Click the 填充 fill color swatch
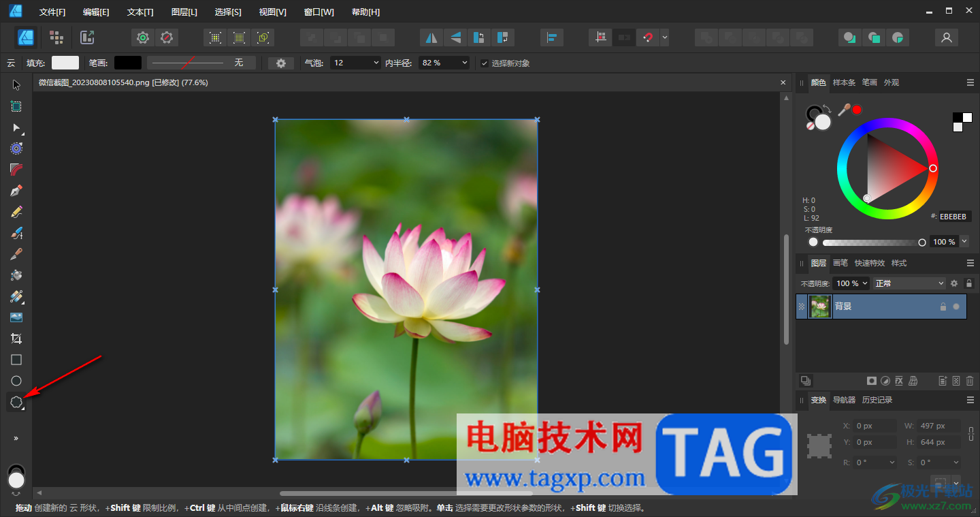This screenshot has width=980, height=517. click(x=65, y=63)
